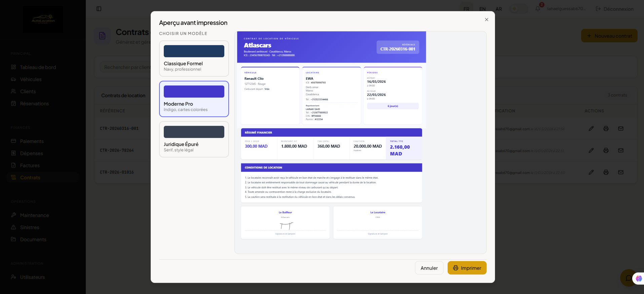Click the printer icon in Imprimer button
The image size is (644, 294).
click(456, 268)
